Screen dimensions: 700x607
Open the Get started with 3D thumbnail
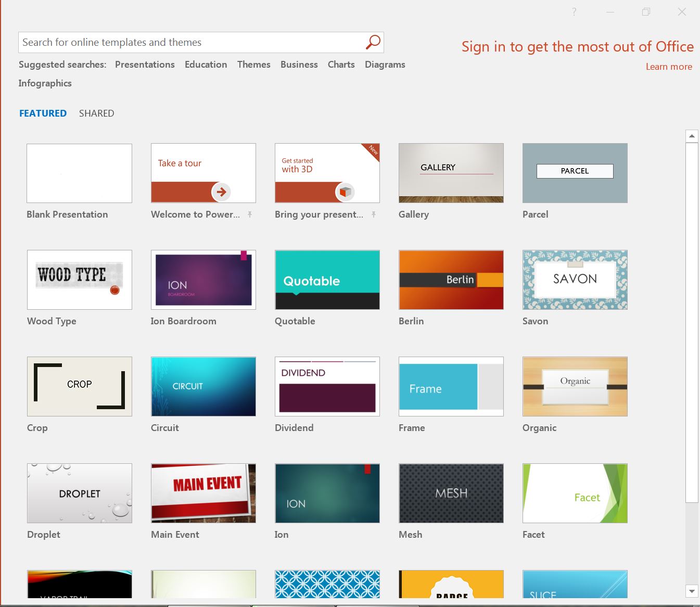pyautogui.click(x=327, y=173)
